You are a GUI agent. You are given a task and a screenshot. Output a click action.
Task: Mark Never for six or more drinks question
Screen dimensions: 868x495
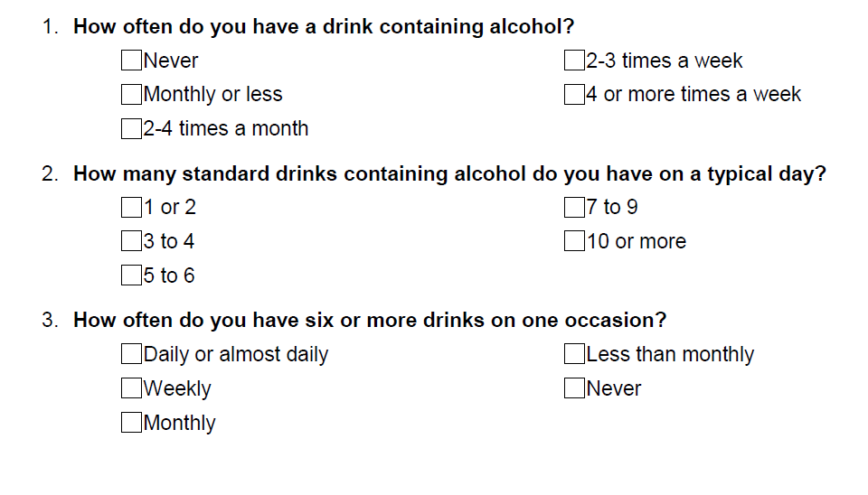point(575,388)
